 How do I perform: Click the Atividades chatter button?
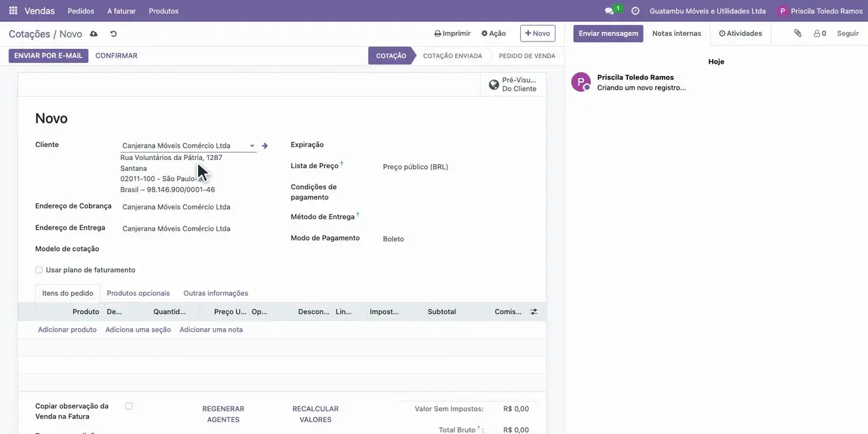(741, 33)
